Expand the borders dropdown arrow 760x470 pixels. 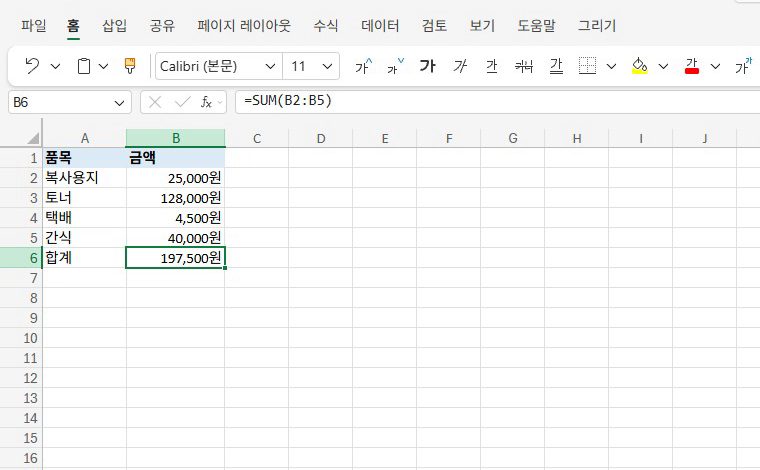(611, 66)
